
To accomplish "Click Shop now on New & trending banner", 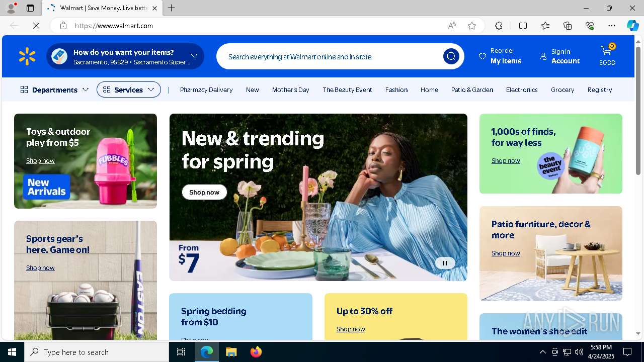I will tap(204, 192).
